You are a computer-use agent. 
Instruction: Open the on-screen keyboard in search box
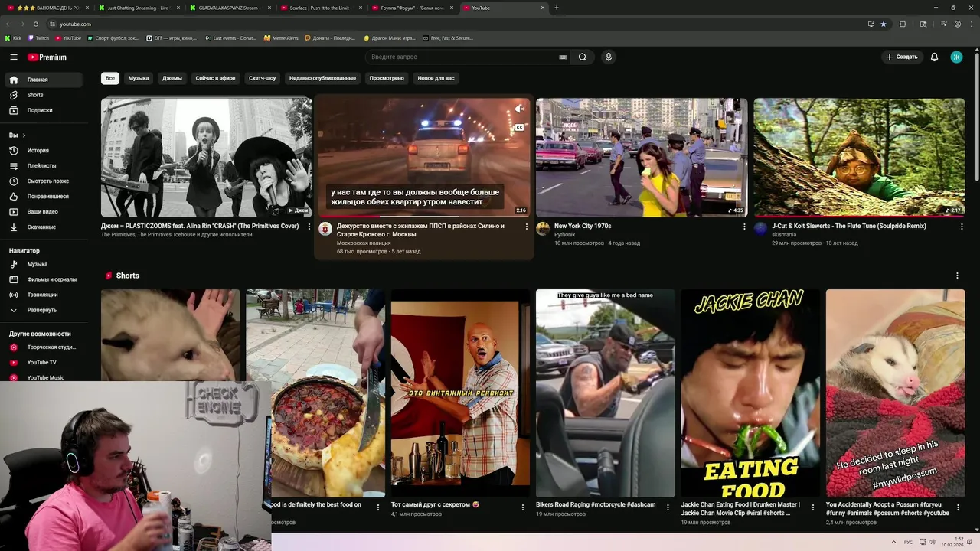563,57
